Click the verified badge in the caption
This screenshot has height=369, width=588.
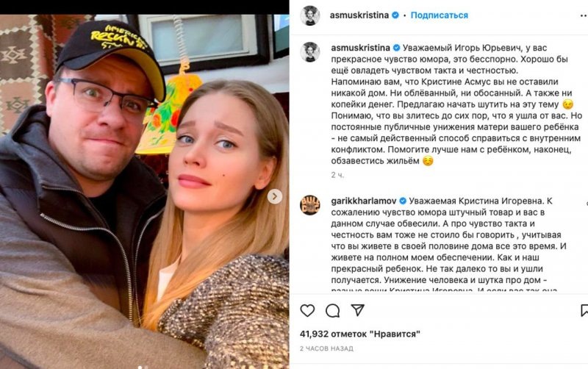tap(396, 48)
